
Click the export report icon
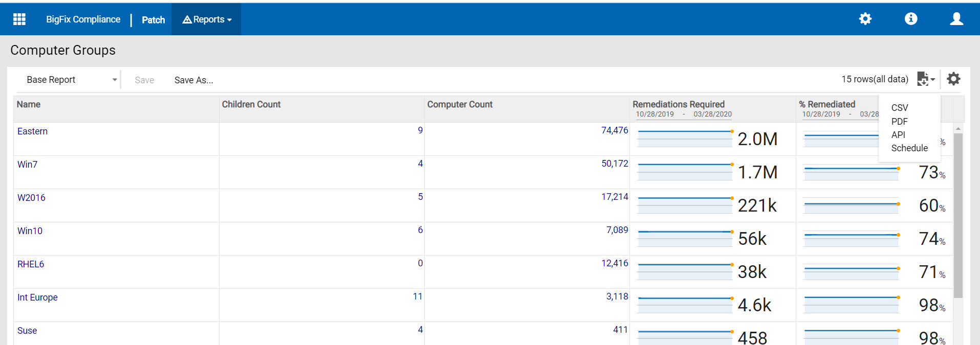point(925,79)
